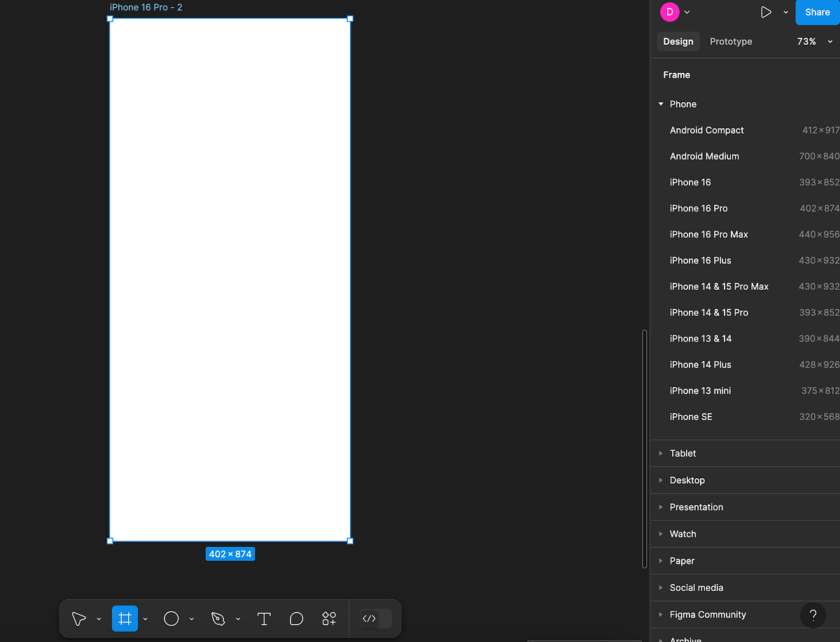Toggle Dev Mode in the toolbar
This screenshot has width=840, height=642.
[374, 619]
